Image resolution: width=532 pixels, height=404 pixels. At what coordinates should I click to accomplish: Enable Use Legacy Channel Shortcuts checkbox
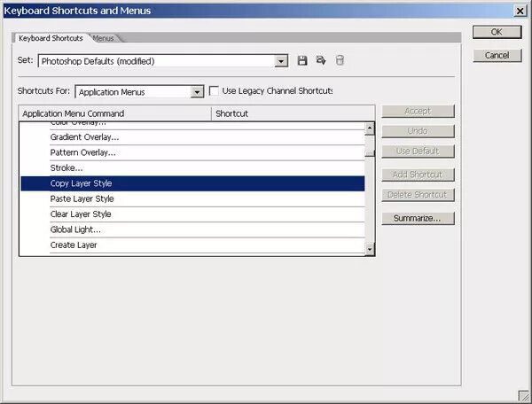pyautogui.click(x=214, y=91)
